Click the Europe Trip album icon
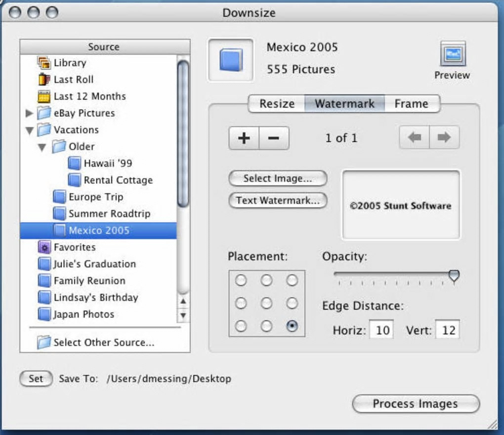 coord(59,197)
